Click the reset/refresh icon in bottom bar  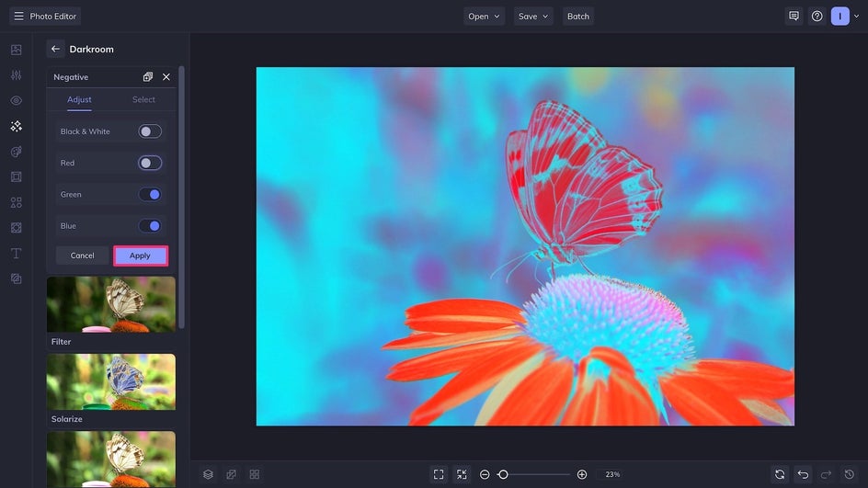[780, 474]
